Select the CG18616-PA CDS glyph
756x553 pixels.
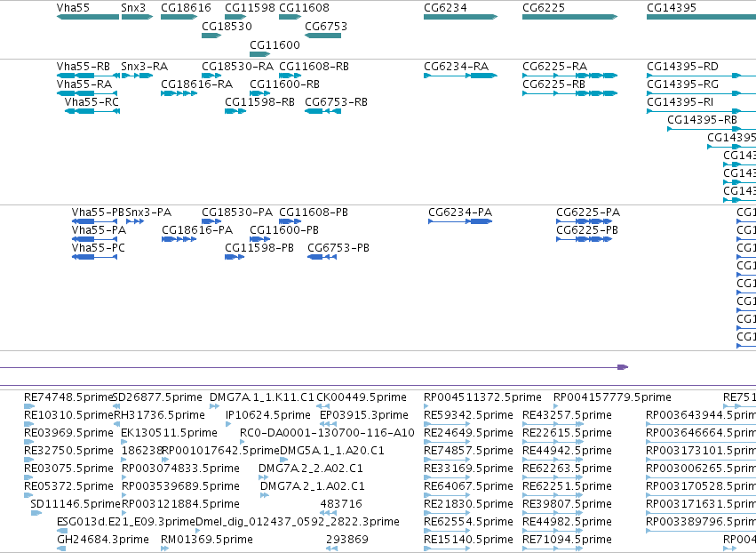pyautogui.click(x=179, y=239)
